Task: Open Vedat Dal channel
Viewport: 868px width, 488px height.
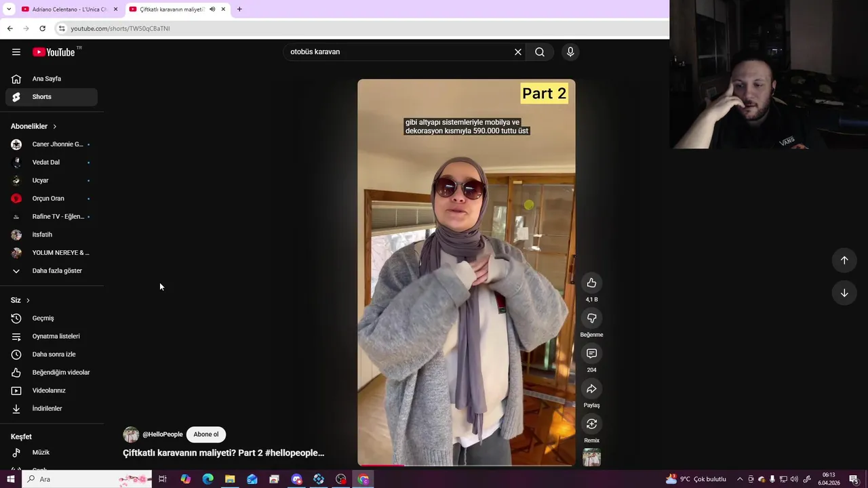Action: pos(52,163)
